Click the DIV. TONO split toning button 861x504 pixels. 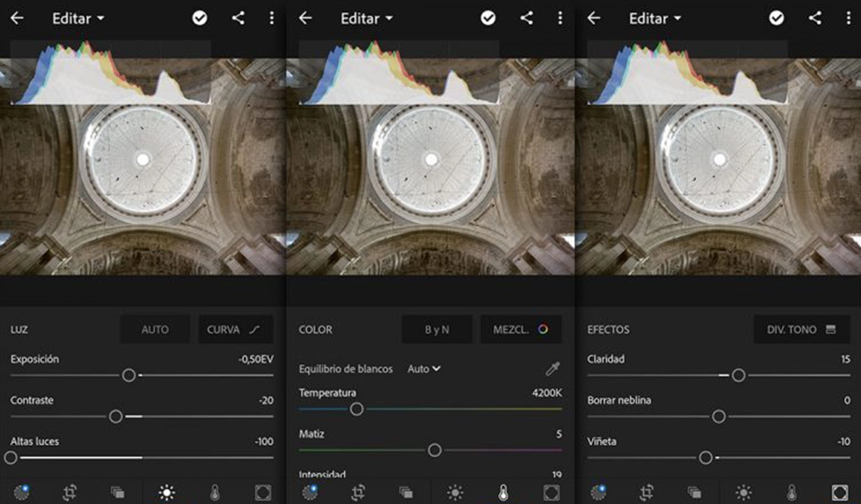click(802, 329)
